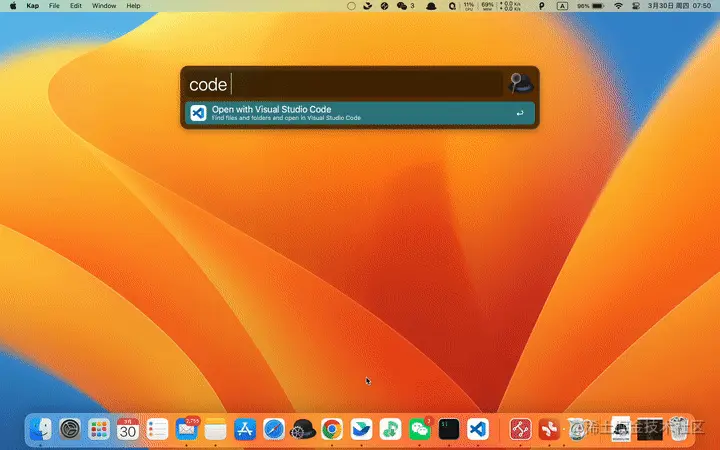Viewport: 720px width, 450px height.
Task: Open Finder from the dock
Action: [x=40, y=429]
